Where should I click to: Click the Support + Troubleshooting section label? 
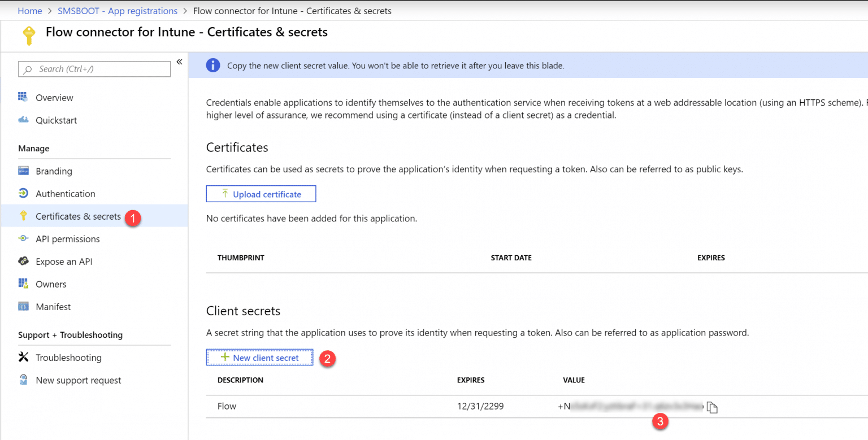click(70, 335)
